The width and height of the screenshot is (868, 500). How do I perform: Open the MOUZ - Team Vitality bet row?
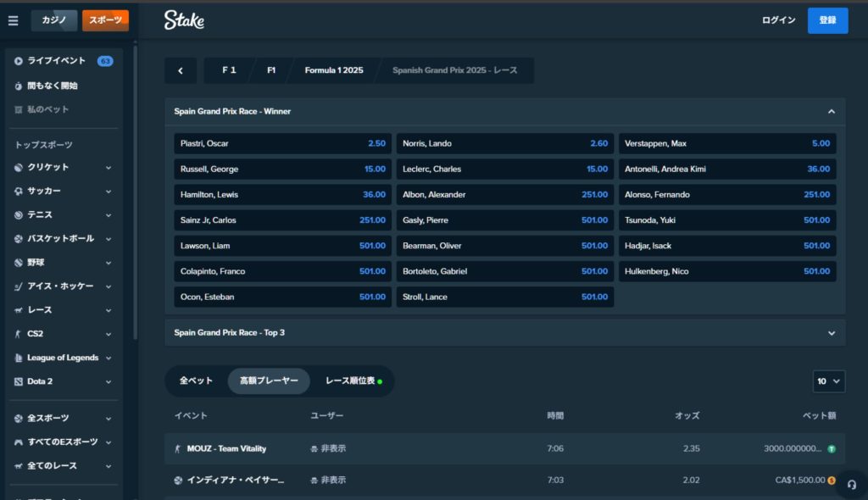point(505,449)
